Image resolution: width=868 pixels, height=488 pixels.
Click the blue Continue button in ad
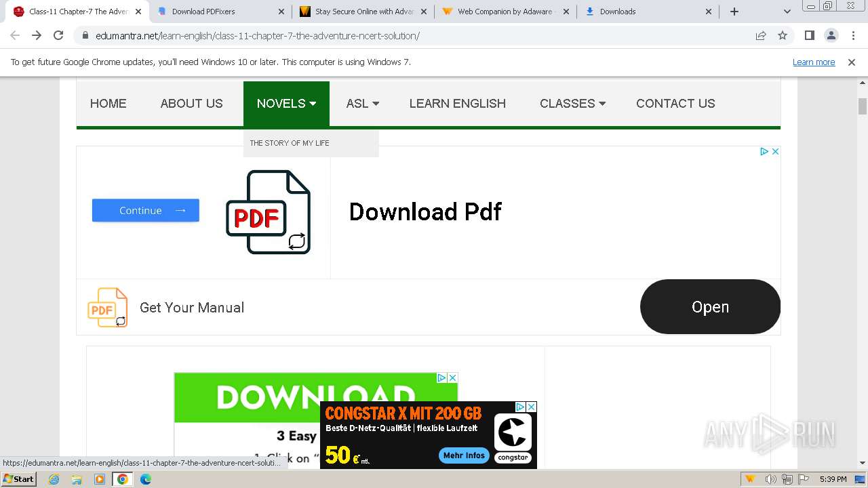pyautogui.click(x=146, y=210)
